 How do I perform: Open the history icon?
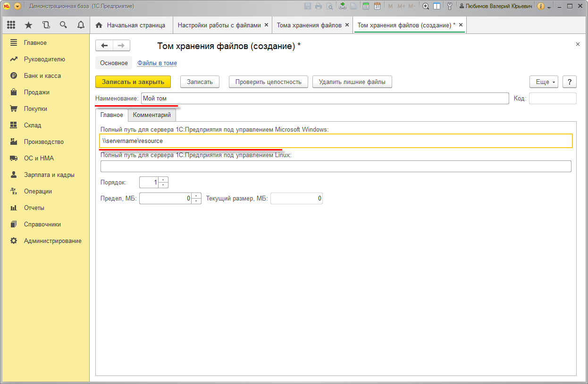[46, 25]
